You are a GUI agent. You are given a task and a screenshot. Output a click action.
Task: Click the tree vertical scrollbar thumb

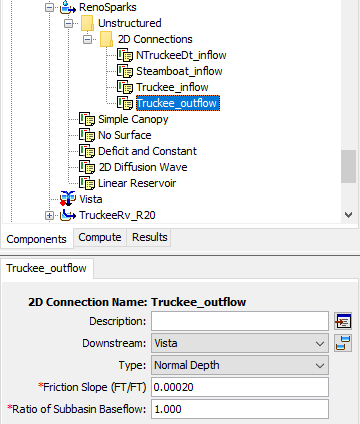click(x=349, y=166)
